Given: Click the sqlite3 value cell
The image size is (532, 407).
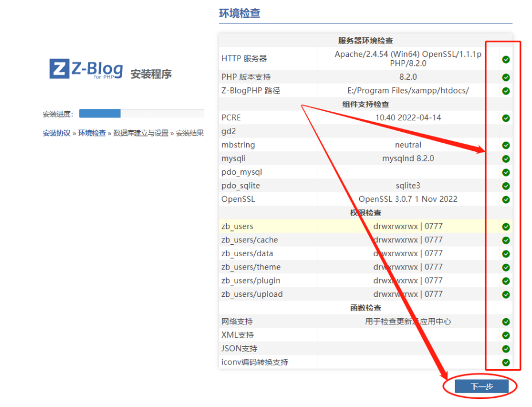Looking at the screenshot, I should pos(408,186).
